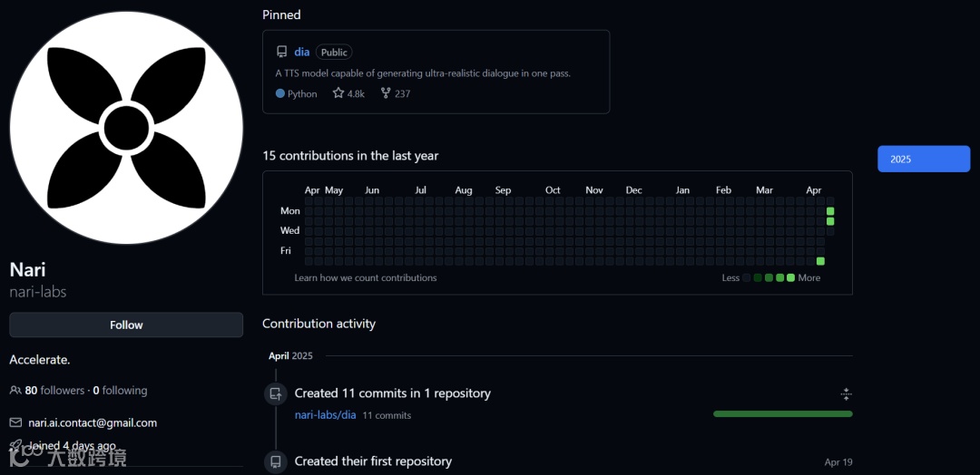Click the Nari profile avatar image
Screen dimensions: 980x475
click(126, 128)
